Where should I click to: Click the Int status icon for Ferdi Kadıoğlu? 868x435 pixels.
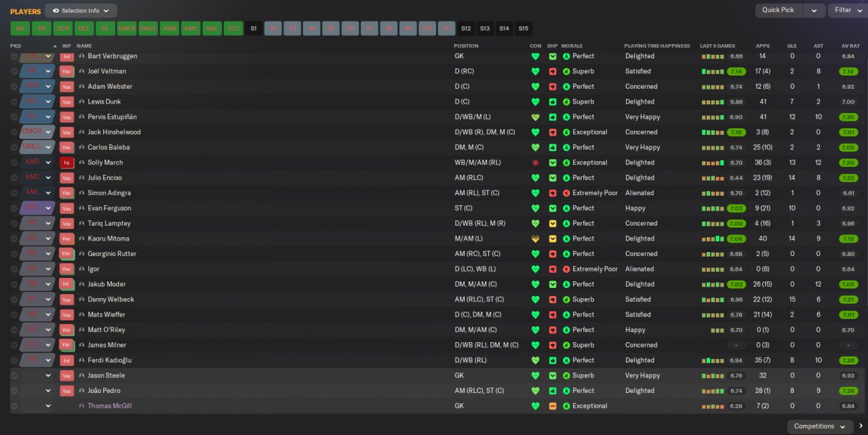tap(66, 360)
